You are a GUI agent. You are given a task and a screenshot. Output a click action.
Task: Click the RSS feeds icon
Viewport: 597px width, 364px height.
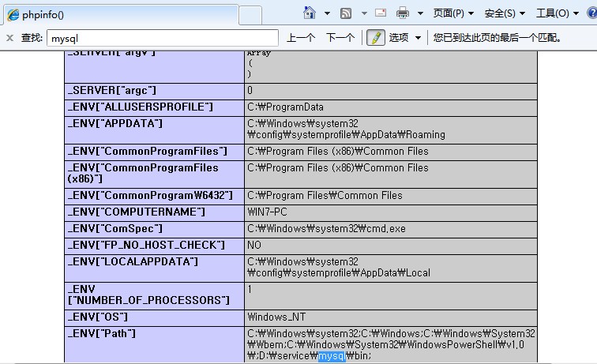click(346, 13)
